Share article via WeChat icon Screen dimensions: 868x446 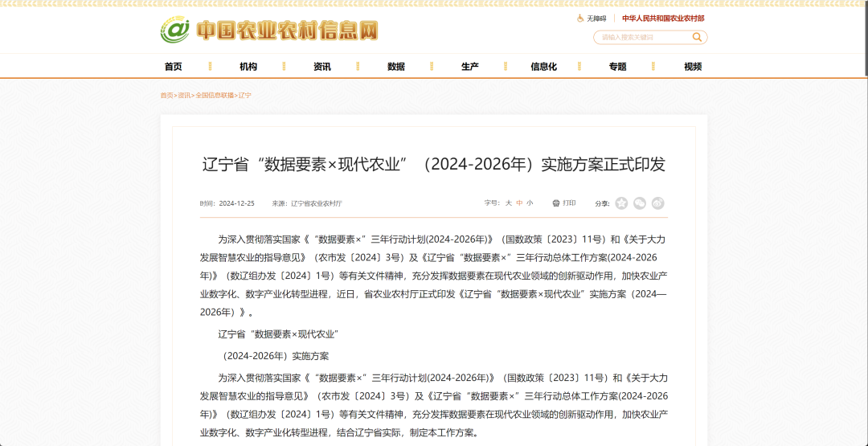(x=640, y=203)
